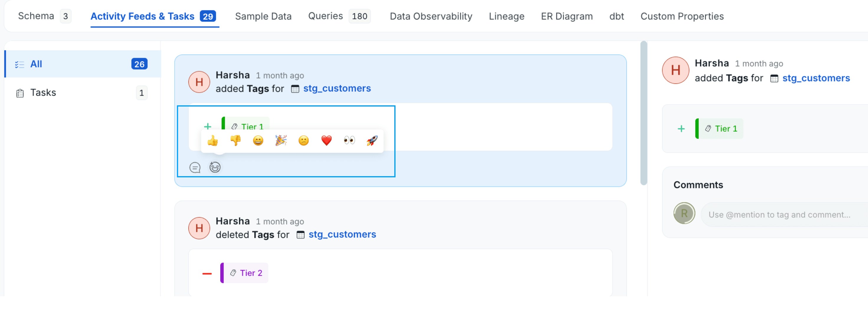React with the rocket emoji
This screenshot has width=868, height=329.
point(372,140)
